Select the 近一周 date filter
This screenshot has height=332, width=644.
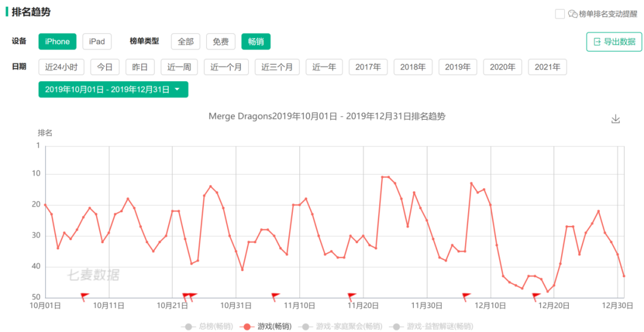179,67
